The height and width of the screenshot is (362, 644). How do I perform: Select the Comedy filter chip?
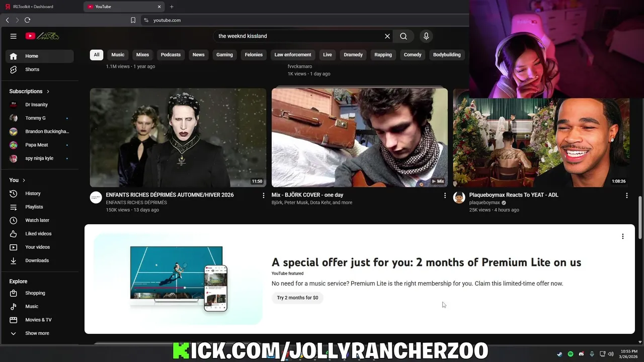413,55
